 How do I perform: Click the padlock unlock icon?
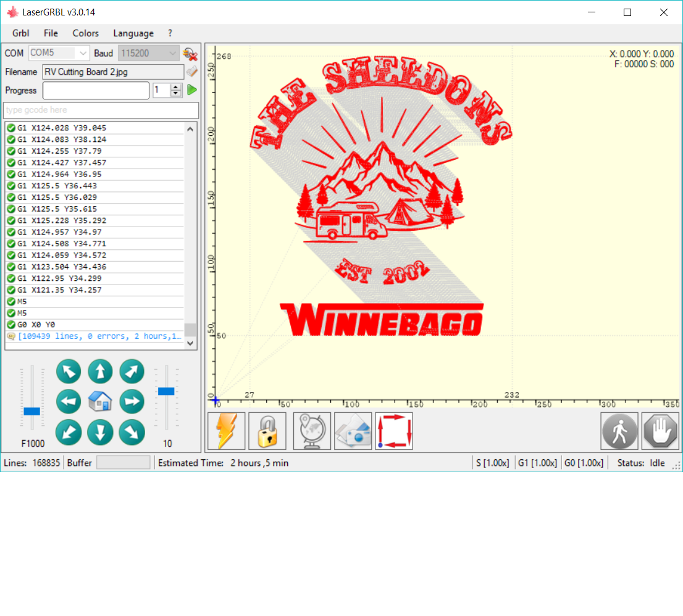coord(267,431)
